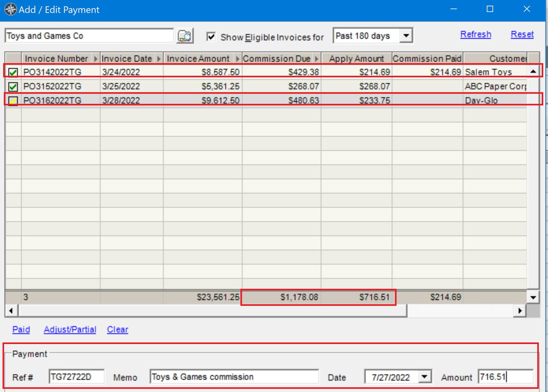This screenshot has width=548, height=392.
Task: Click the Clear link
Action: click(118, 329)
